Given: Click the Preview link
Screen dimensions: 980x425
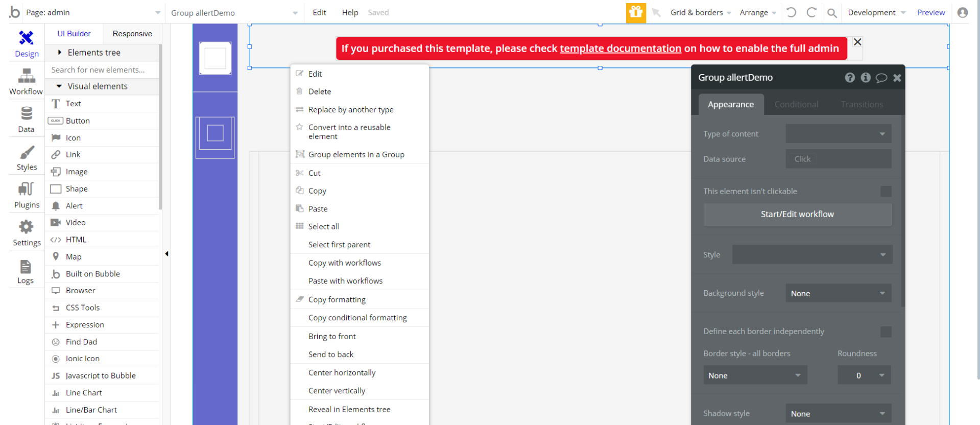Looking at the screenshot, I should [x=931, y=12].
